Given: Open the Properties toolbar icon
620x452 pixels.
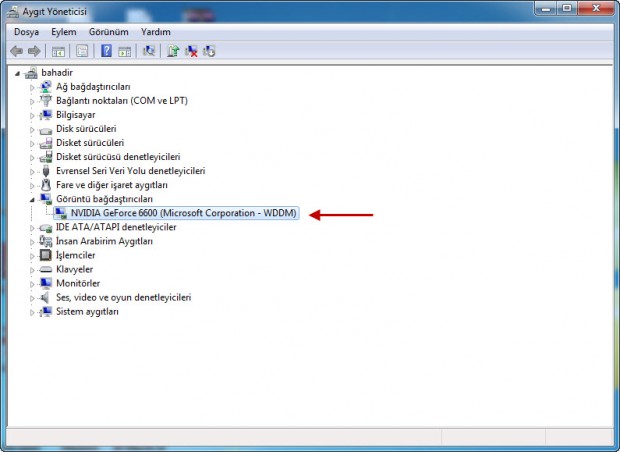Looking at the screenshot, I should [82, 51].
